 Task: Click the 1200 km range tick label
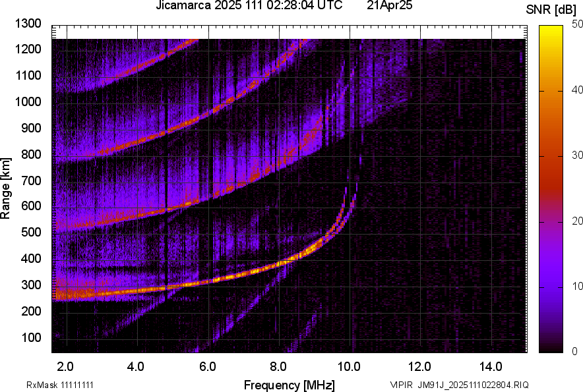pyautogui.click(x=28, y=49)
